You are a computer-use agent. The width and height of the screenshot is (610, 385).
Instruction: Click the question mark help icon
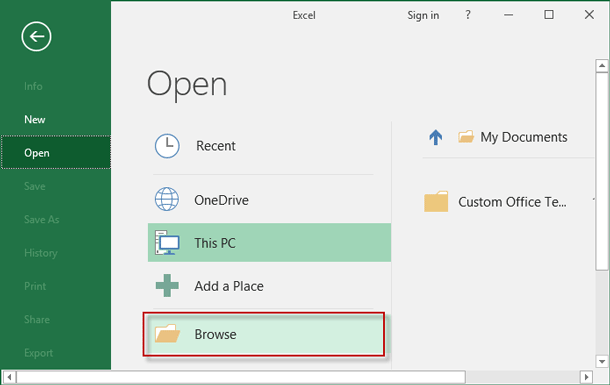click(x=468, y=15)
